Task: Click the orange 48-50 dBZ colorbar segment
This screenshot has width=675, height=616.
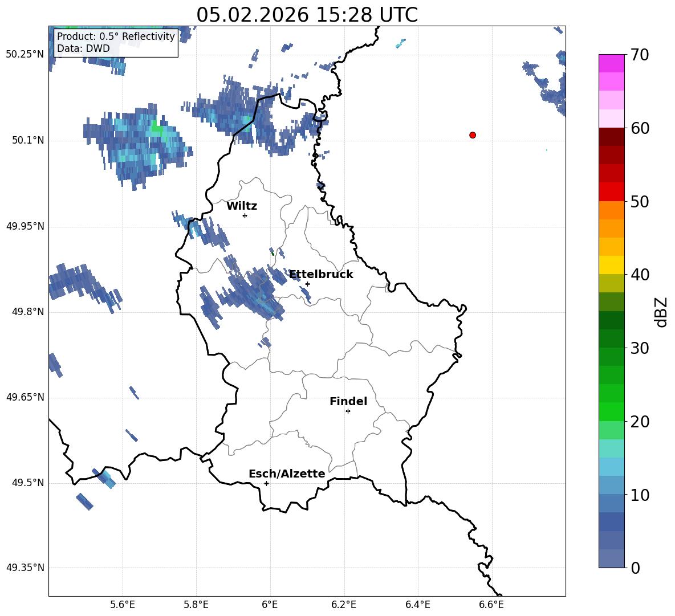Action: [612, 210]
